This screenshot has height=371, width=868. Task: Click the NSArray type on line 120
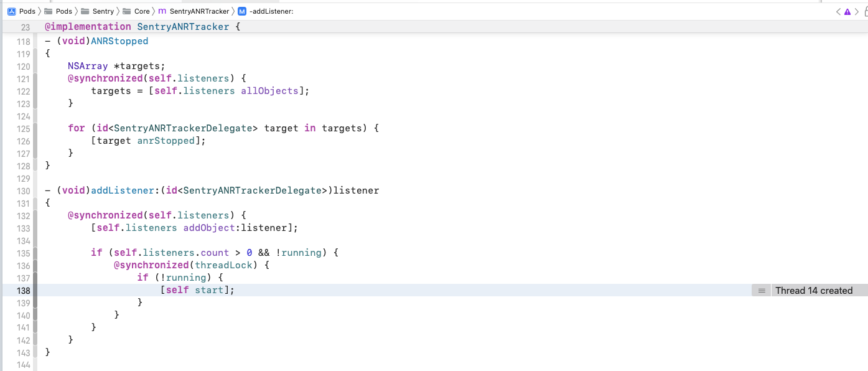(x=88, y=66)
